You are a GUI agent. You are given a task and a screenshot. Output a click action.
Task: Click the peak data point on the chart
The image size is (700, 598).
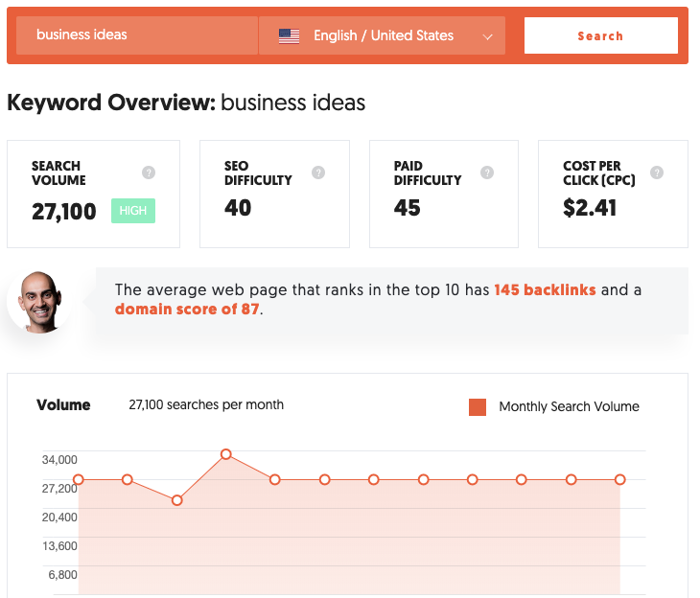coord(226,454)
